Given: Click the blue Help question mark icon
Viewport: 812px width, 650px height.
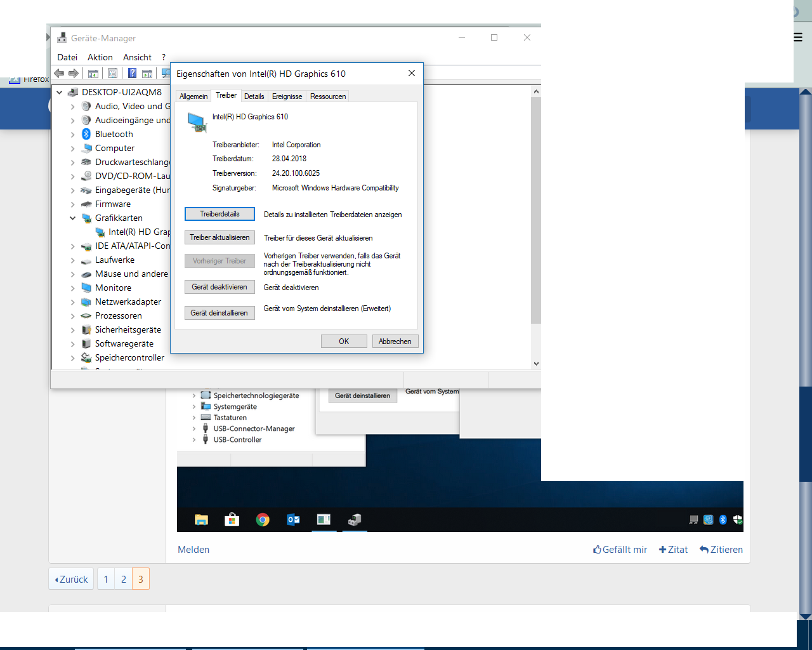Looking at the screenshot, I should tap(132, 73).
